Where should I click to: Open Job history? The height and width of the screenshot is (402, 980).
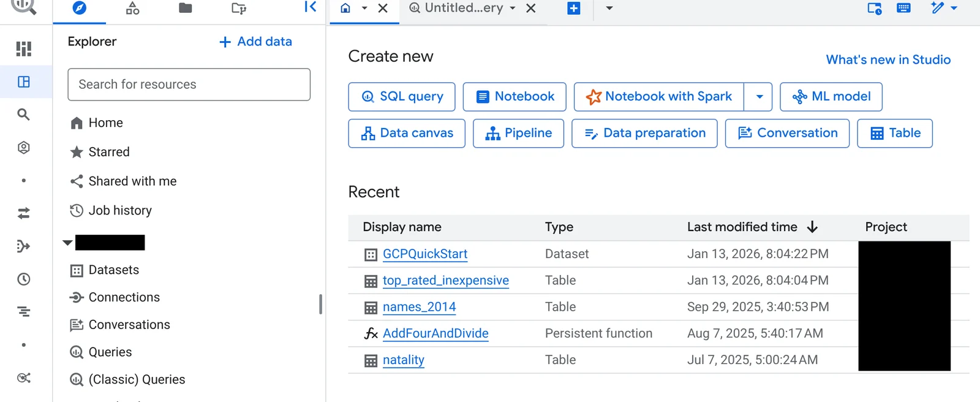tap(120, 211)
